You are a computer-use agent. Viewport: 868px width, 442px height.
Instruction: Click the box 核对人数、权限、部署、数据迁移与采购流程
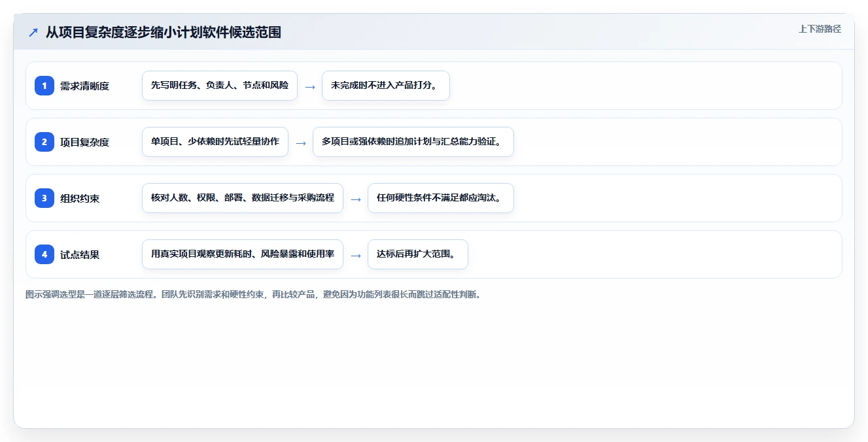tap(243, 198)
